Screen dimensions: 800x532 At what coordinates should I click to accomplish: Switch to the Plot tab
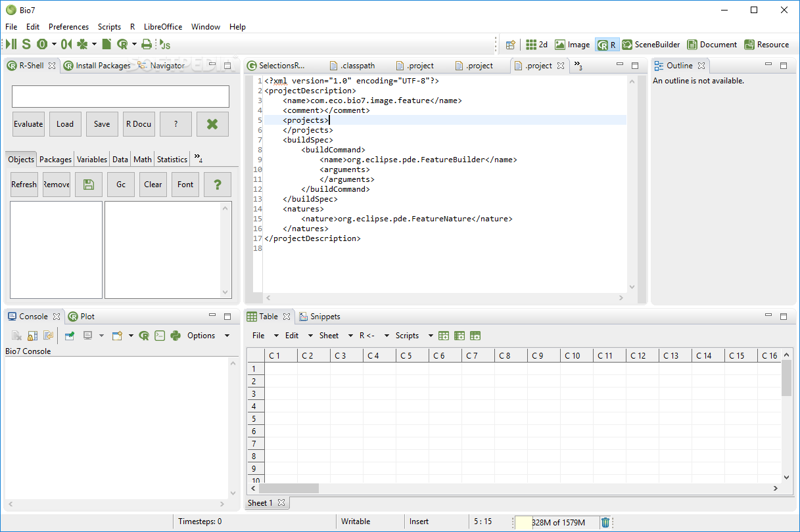click(x=82, y=317)
